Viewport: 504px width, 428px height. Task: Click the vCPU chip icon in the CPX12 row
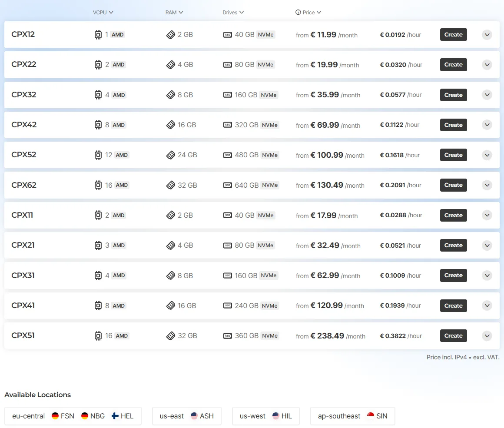(98, 35)
